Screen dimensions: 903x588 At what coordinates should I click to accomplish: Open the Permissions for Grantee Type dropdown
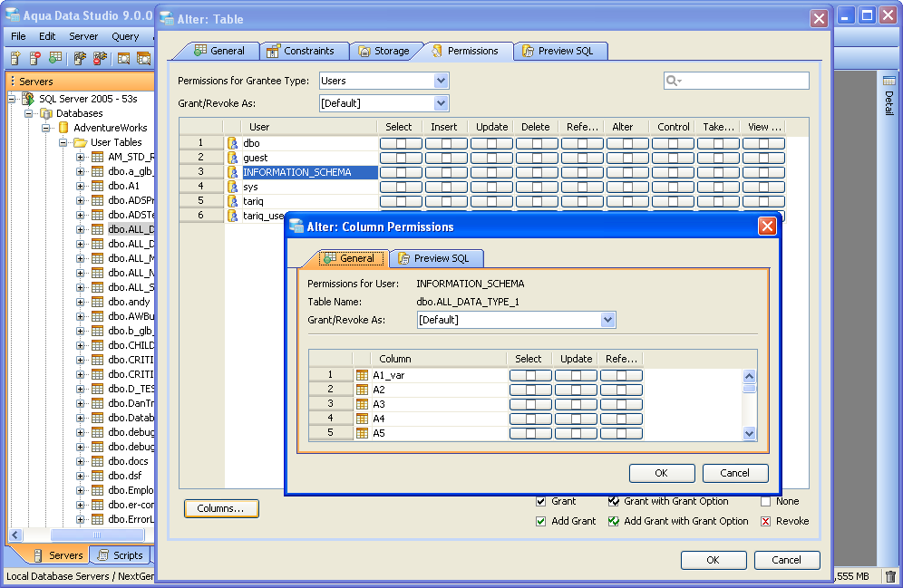pyautogui.click(x=441, y=82)
